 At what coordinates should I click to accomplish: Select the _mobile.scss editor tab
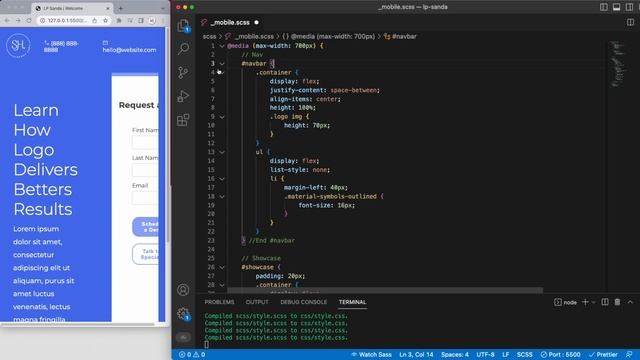click(231, 22)
